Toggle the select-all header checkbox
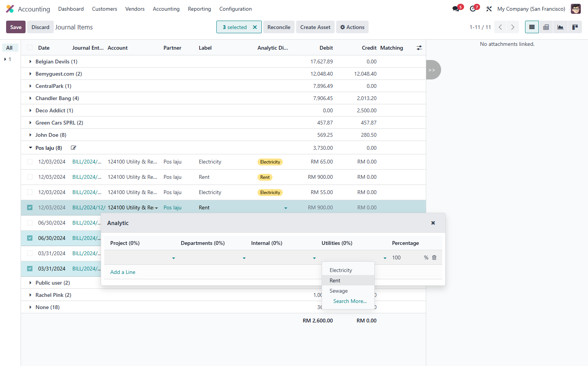This screenshot has width=588, height=366. click(x=30, y=48)
